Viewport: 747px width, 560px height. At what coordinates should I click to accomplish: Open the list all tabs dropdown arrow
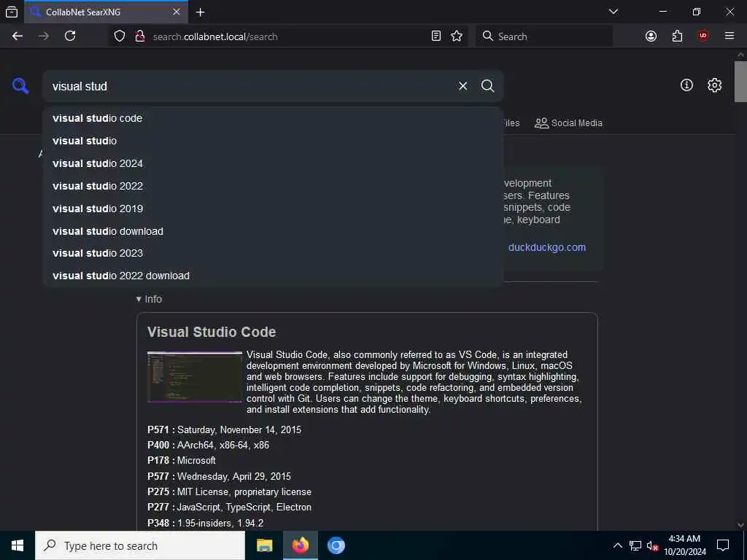[x=613, y=12]
